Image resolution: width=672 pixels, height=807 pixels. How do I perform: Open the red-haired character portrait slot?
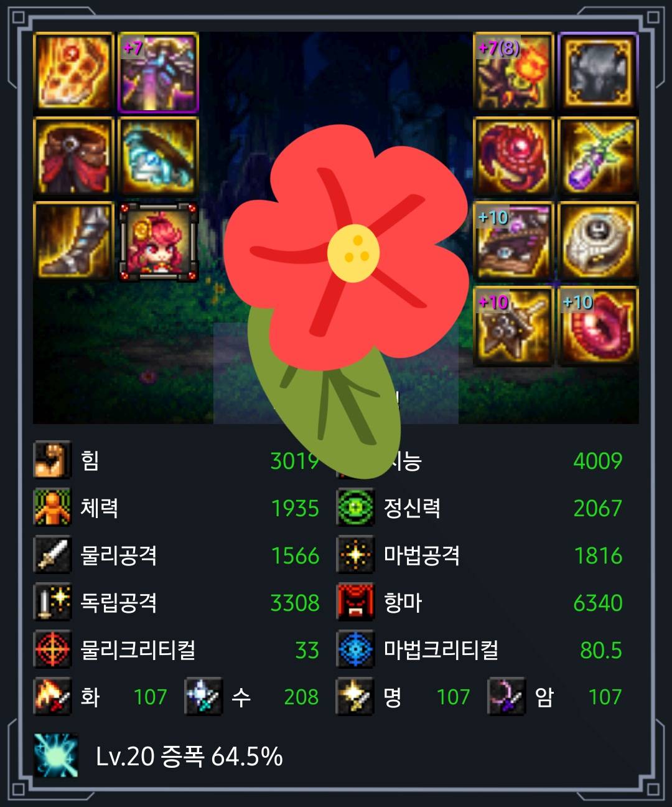158,241
